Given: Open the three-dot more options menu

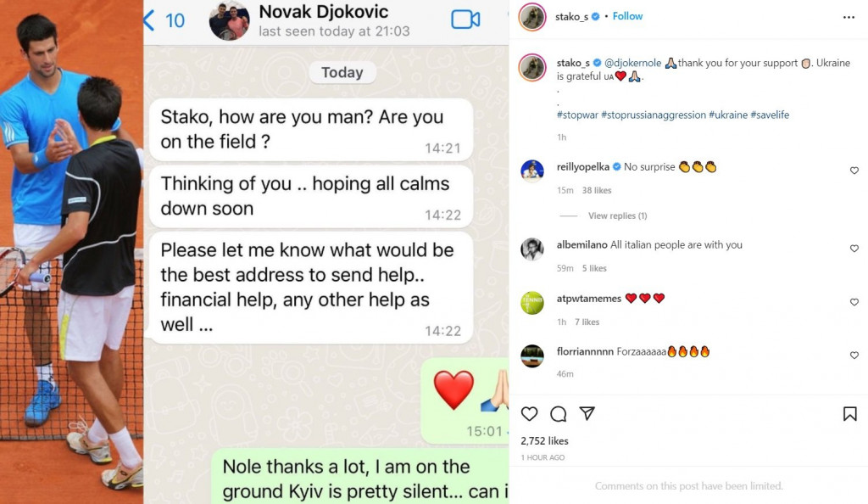Looking at the screenshot, I should [x=849, y=17].
